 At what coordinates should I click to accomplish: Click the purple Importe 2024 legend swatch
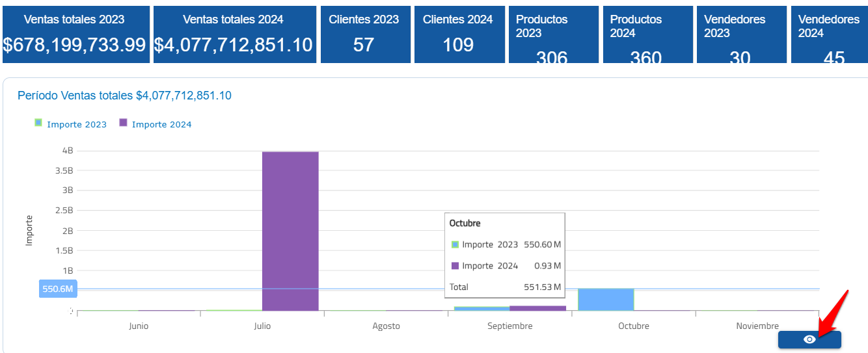pyautogui.click(x=123, y=123)
